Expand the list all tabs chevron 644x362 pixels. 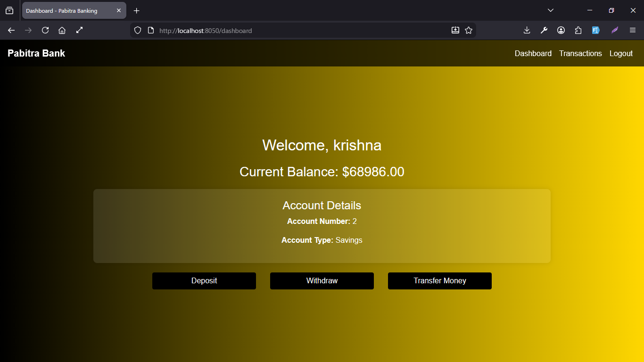(550, 10)
